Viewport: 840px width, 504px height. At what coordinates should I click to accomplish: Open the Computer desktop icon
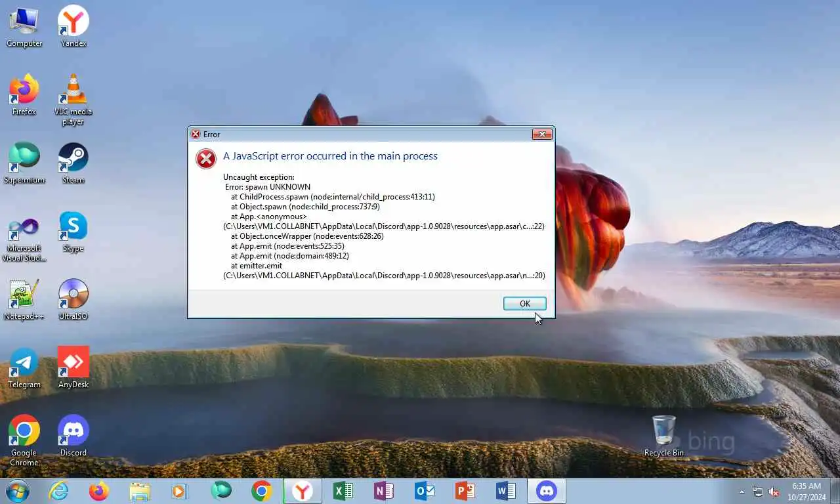(x=24, y=26)
